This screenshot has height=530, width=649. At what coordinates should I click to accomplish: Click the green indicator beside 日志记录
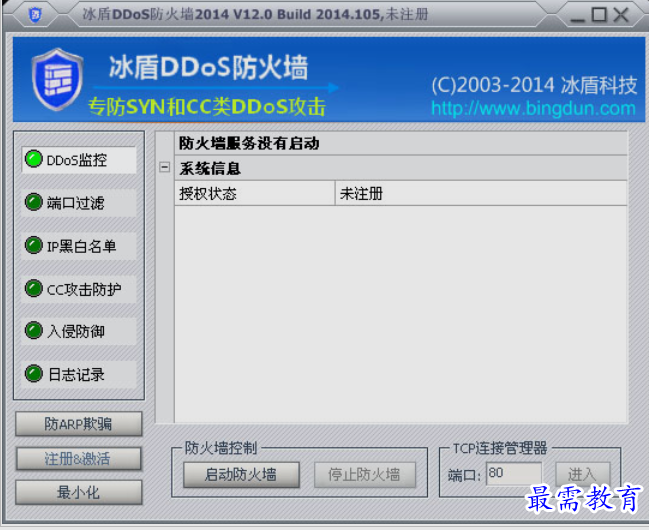34,373
